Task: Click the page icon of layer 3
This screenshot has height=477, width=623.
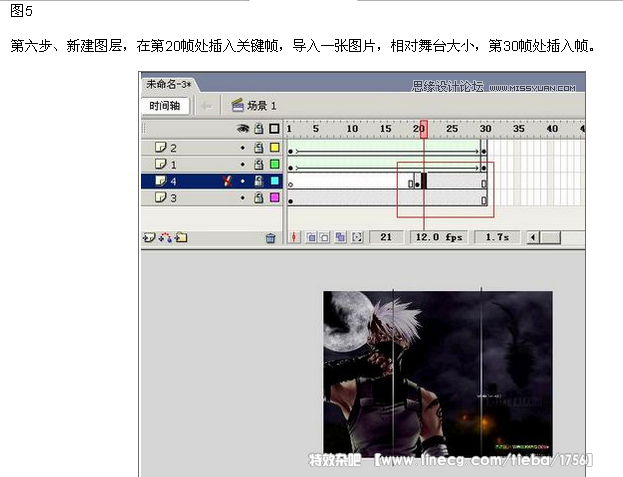Action: point(161,197)
